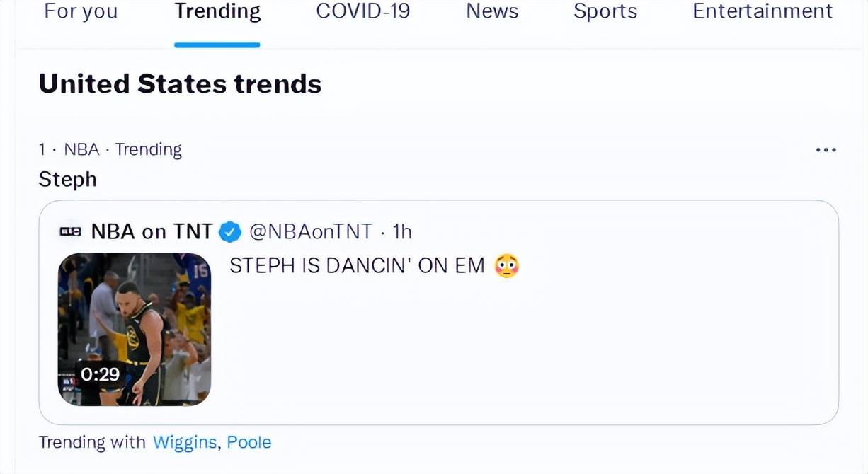The width and height of the screenshot is (868, 474).
Task: Switch to the News tab
Action: (x=492, y=11)
